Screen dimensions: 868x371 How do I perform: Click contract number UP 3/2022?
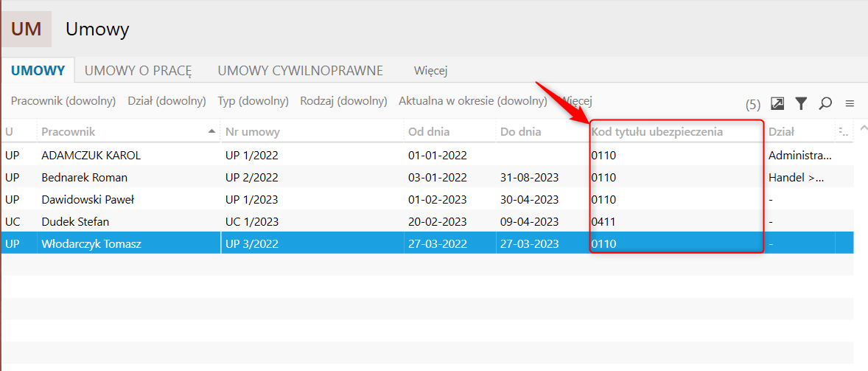251,243
